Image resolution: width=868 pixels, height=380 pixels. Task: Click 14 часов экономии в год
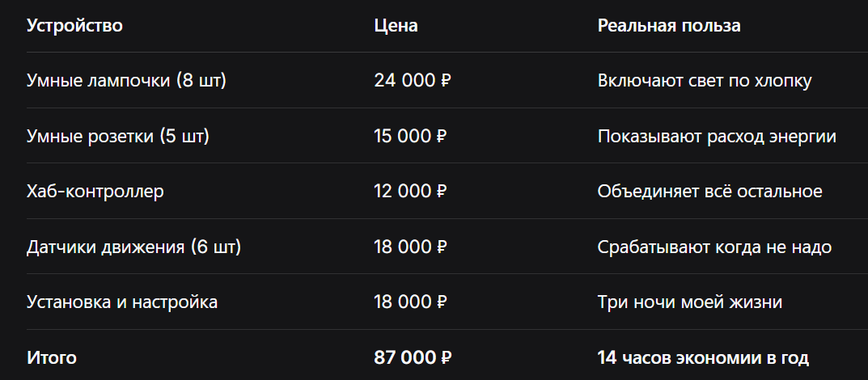[x=703, y=358]
